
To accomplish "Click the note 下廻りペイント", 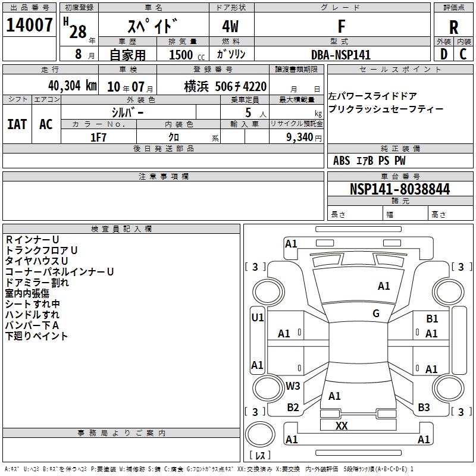I will (x=36, y=336).
